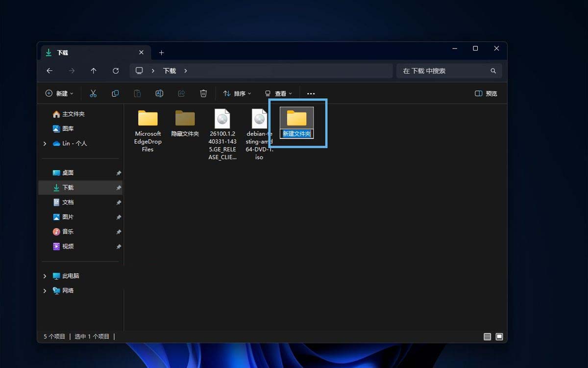Unpin 桌面 using its pin icon
This screenshot has height=368, width=588.
click(119, 173)
